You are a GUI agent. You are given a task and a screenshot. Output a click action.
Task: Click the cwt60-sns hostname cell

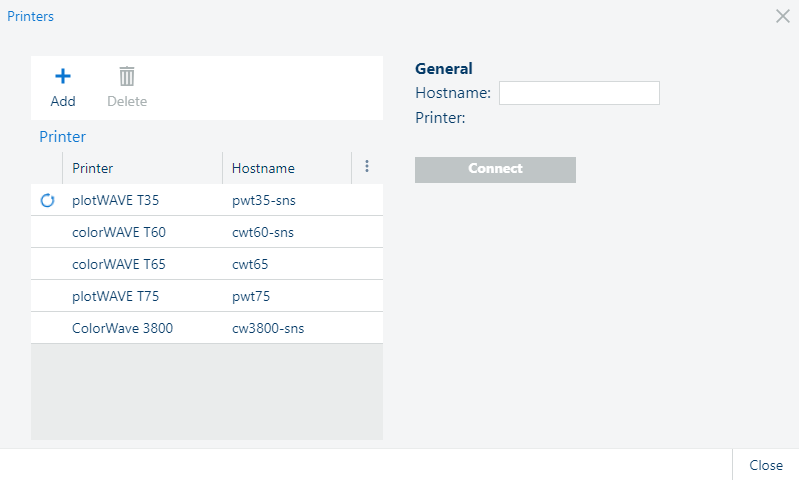click(x=263, y=232)
